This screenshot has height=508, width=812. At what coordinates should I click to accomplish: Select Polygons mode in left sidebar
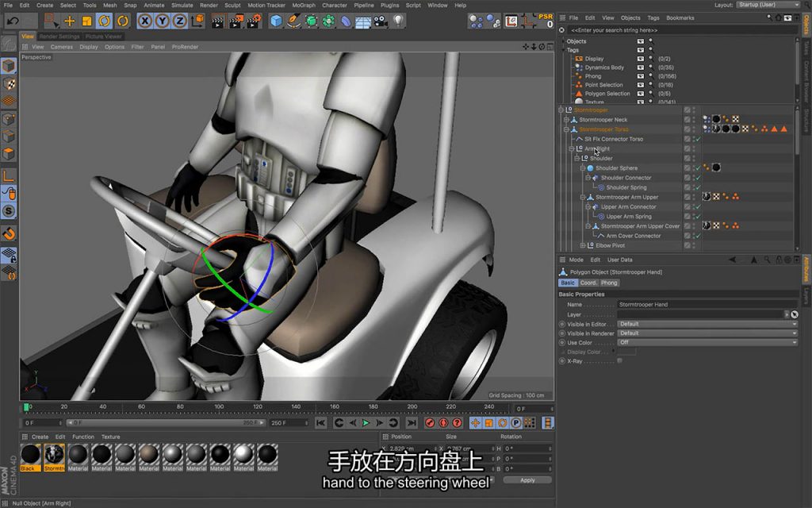9,154
